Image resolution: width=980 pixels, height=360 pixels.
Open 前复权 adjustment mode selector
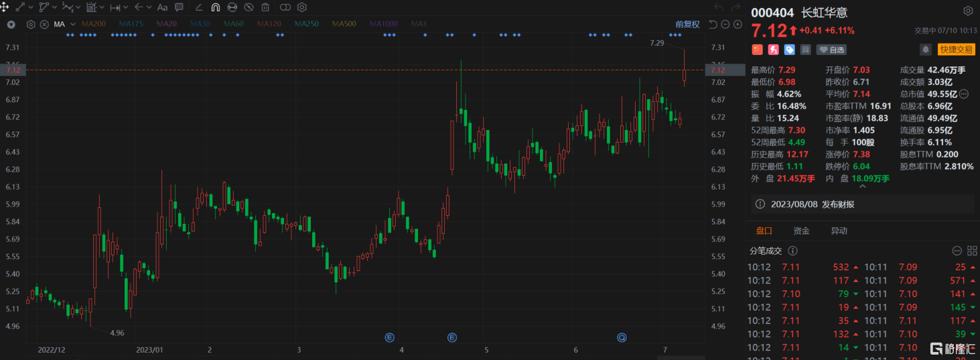[687, 24]
